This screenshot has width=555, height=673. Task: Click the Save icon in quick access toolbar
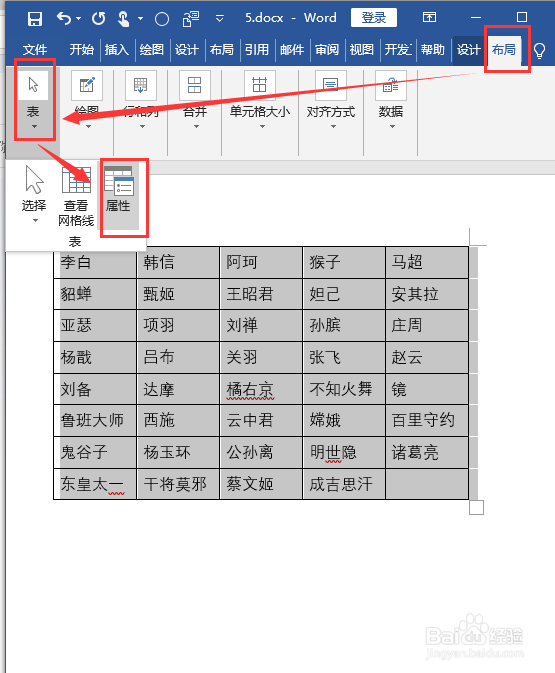[35, 19]
